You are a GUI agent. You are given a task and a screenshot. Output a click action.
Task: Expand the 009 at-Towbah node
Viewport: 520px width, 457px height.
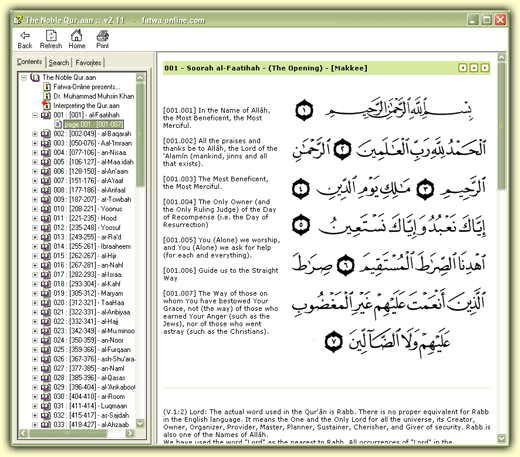point(35,199)
